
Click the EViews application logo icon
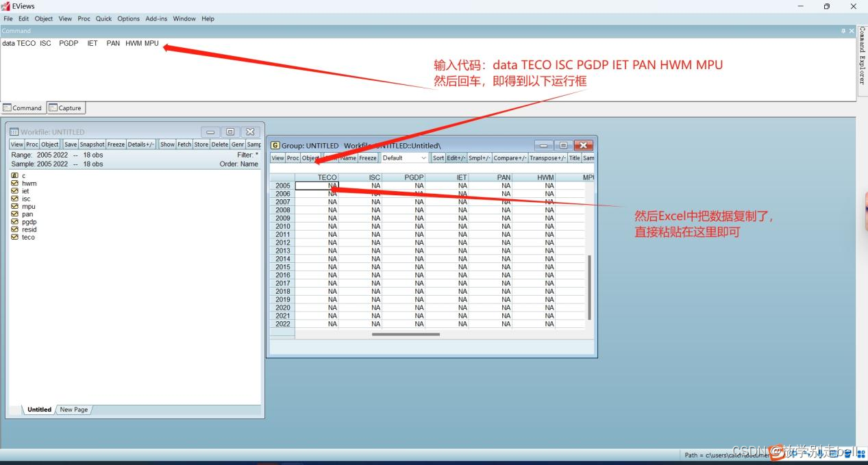pos(6,6)
